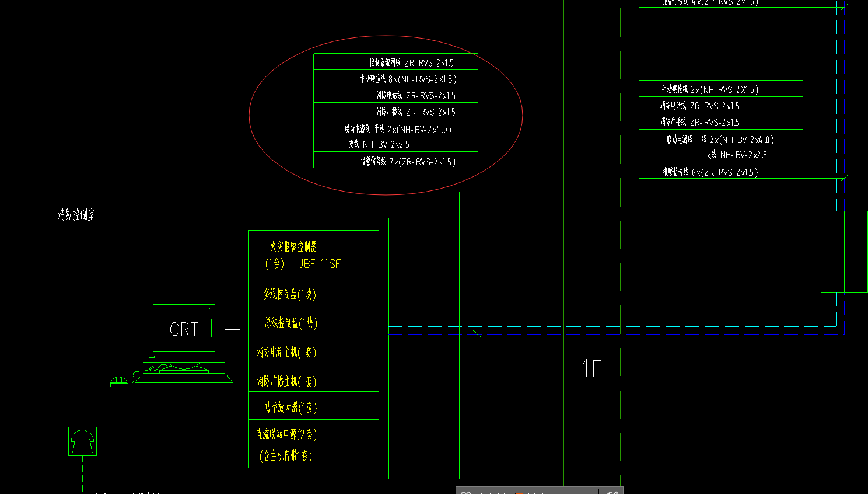Image resolution: width=868 pixels, height=494 pixels.
Task: Click the 消防控制室 room label
Action: (76, 215)
